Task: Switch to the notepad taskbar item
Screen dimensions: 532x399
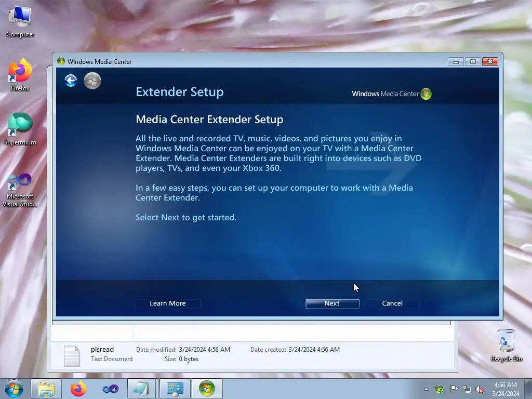Action: pos(141,389)
